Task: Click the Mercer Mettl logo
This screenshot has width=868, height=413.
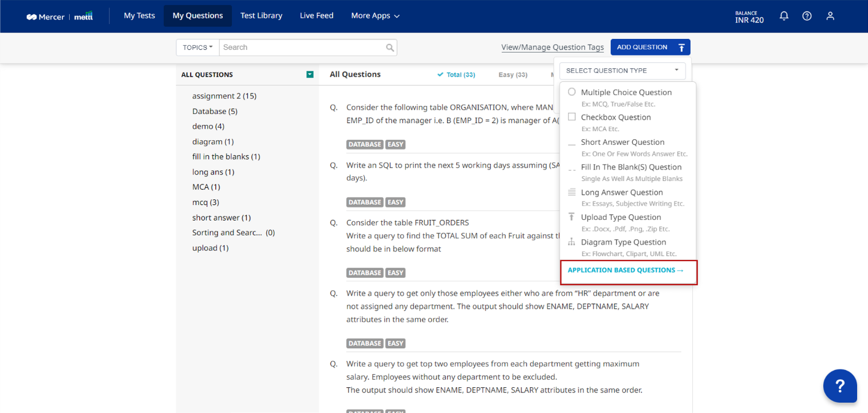Action: coord(60,17)
